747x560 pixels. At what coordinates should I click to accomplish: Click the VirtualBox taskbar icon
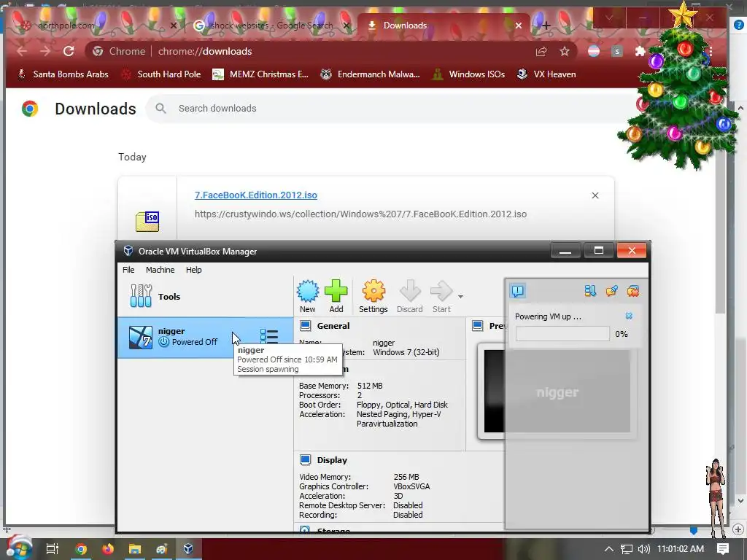point(188,548)
